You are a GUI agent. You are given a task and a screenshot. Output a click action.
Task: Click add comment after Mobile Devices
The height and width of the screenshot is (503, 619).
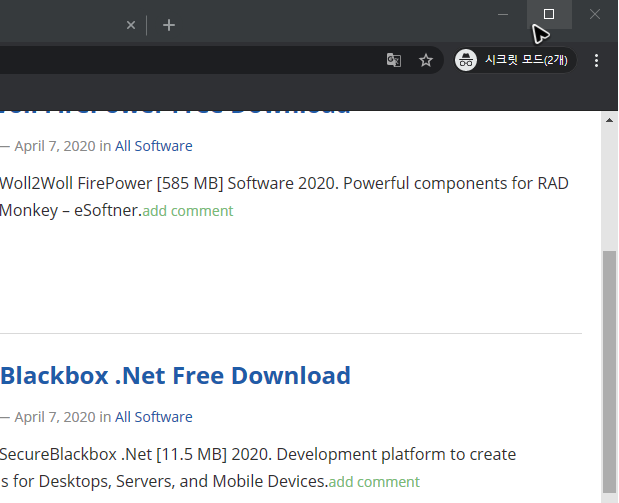374,482
